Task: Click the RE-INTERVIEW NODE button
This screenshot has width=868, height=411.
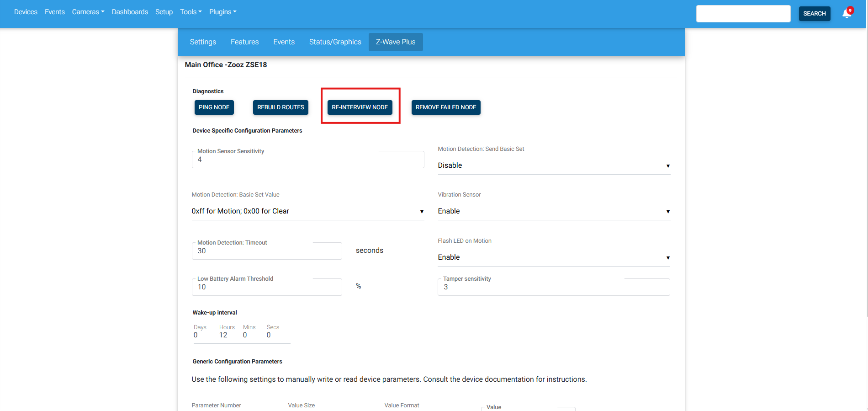Action: [x=360, y=107]
